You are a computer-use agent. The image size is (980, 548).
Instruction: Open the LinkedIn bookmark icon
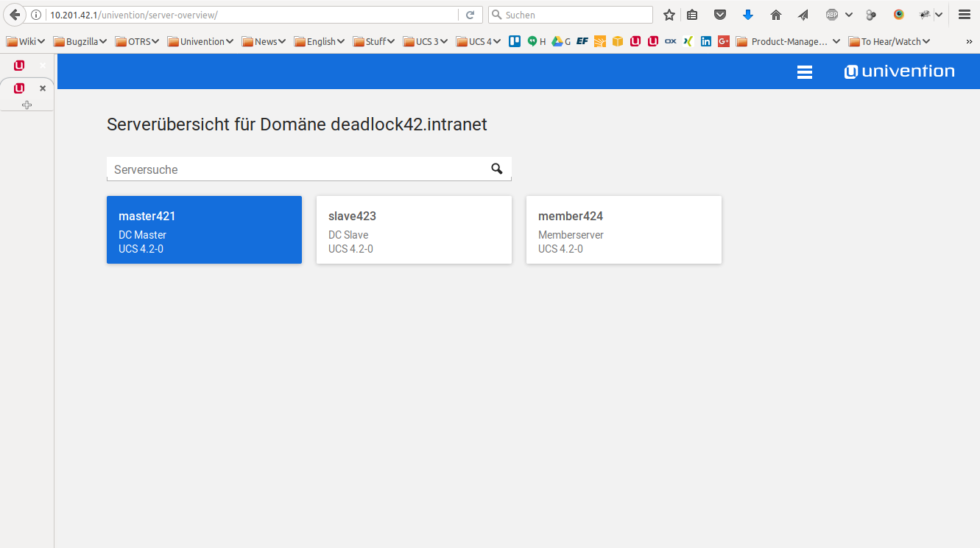[x=706, y=41]
